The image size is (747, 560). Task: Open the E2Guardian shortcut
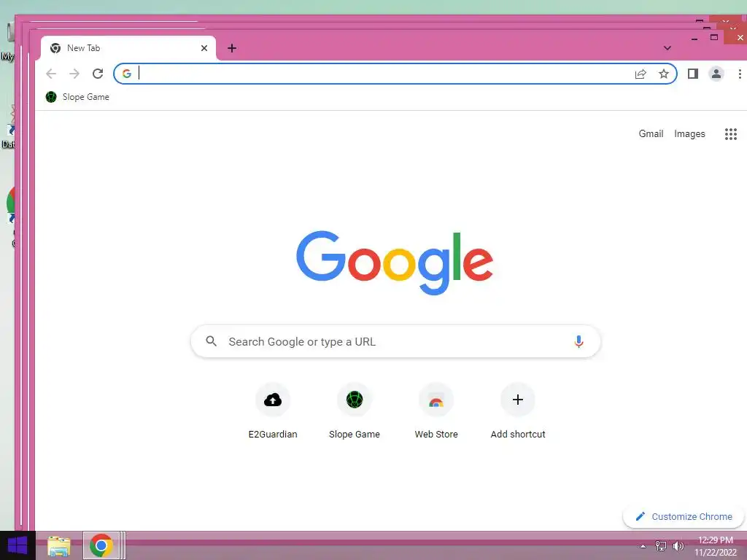pos(273,411)
